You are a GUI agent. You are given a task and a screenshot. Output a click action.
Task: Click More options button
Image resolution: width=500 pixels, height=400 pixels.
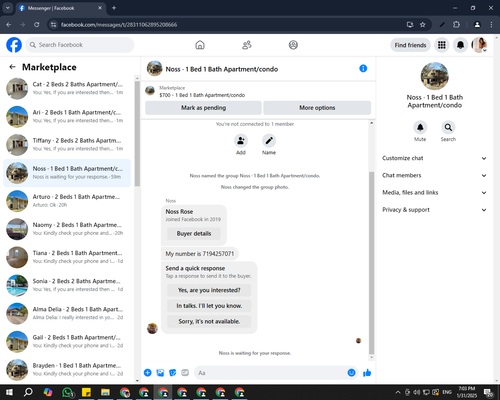(317, 108)
